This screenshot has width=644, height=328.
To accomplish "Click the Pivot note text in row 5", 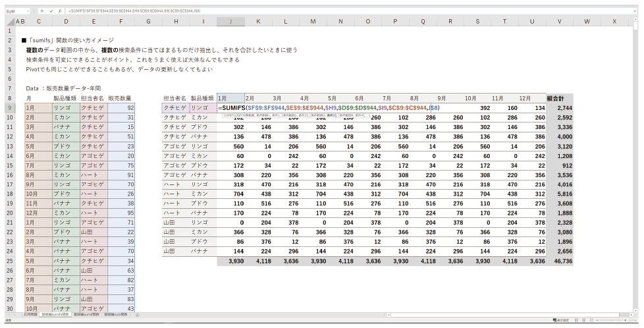I will tap(119, 69).
